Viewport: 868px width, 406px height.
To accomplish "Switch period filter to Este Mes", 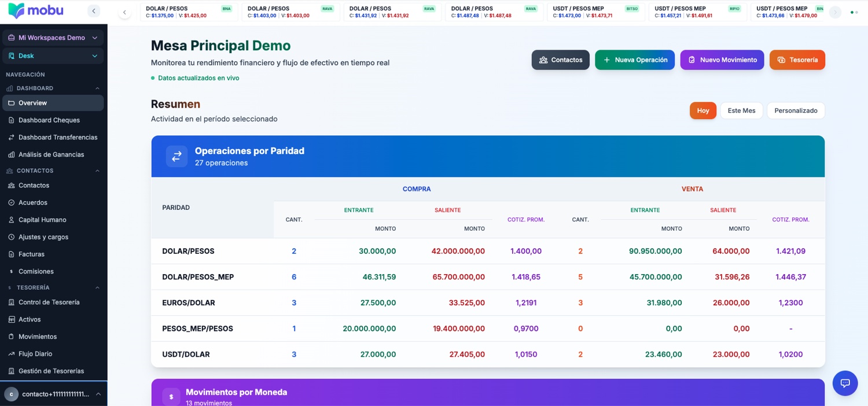I will tap(741, 110).
